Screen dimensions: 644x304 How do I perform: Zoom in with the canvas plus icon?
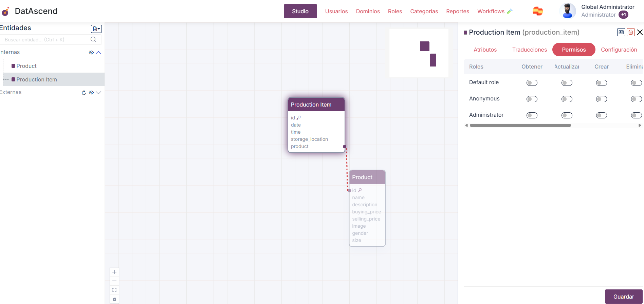point(114,272)
